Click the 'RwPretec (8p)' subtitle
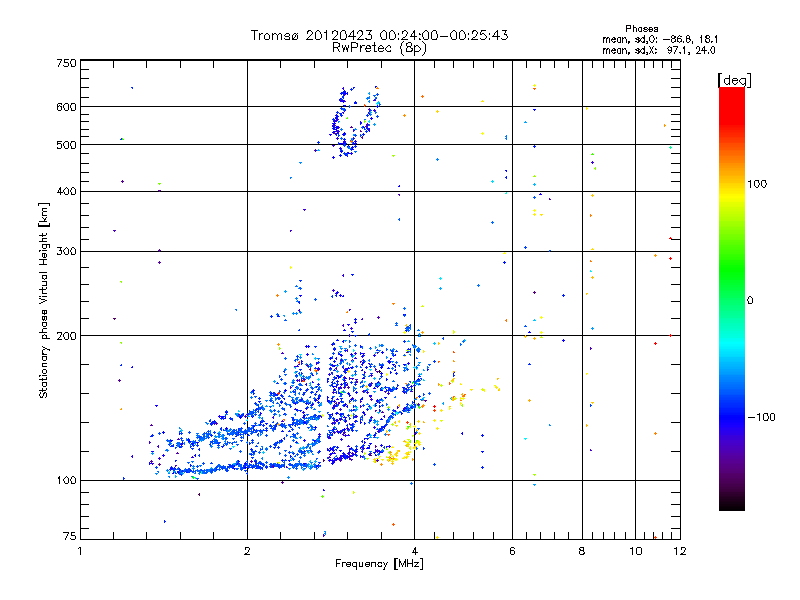This screenshot has height=600, width=800. (379, 48)
